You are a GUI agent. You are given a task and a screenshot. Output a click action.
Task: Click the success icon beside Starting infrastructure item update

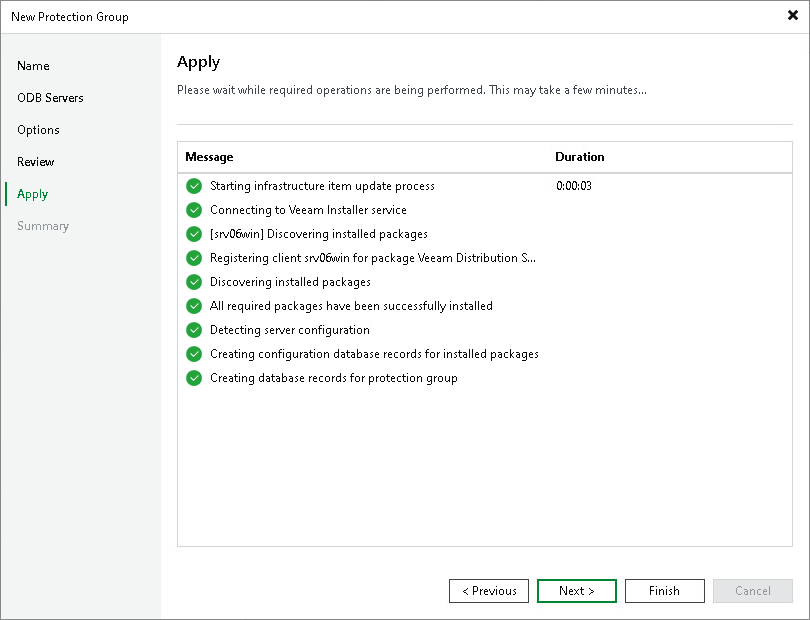[x=194, y=186]
